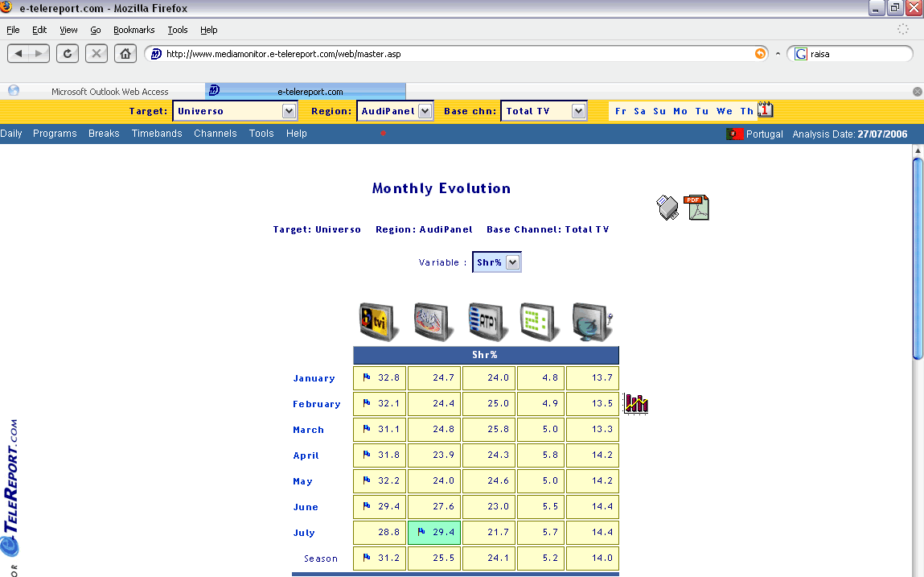Open the File menu
The height and width of the screenshot is (577, 924).
(x=13, y=30)
